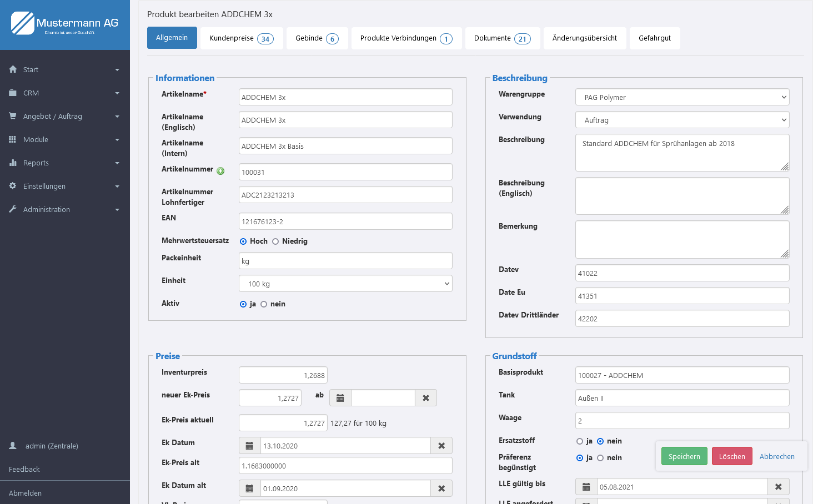The width and height of the screenshot is (813, 504).
Task: Click the green Speichern button
Action: tap(684, 456)
